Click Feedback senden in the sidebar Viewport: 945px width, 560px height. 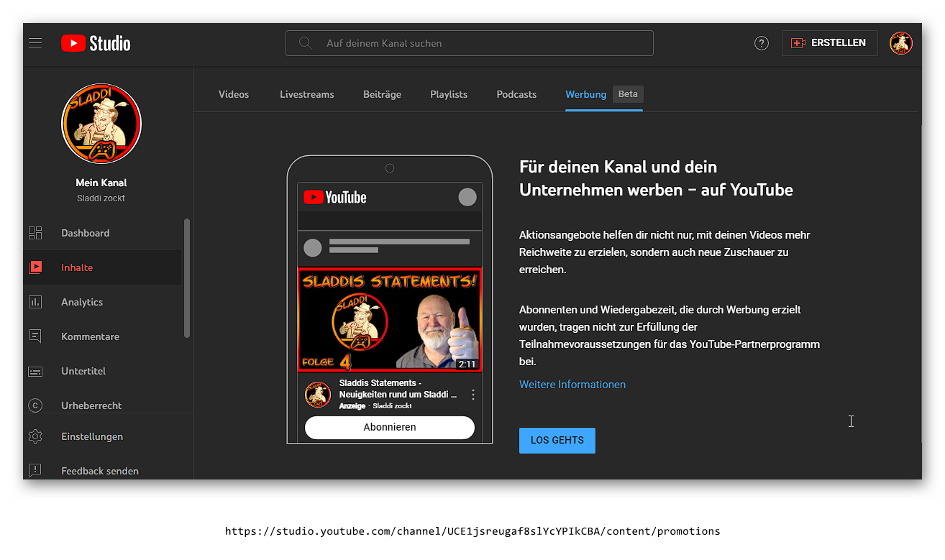tap(99, 471)
